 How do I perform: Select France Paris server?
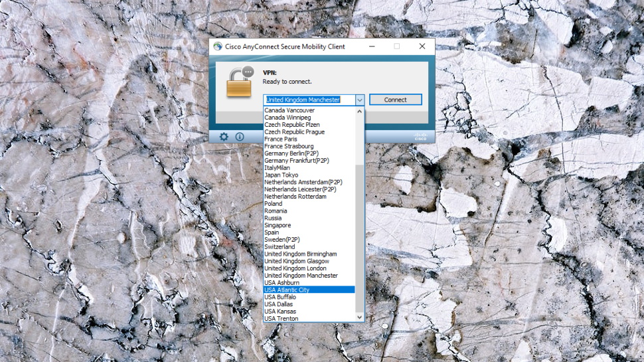309,139
